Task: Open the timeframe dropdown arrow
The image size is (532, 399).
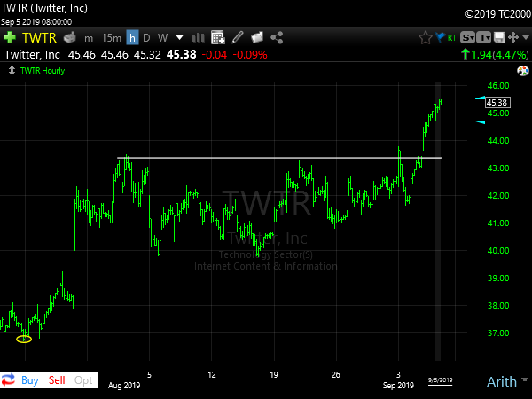Action: pyautogui.click(x=180, y=37)
